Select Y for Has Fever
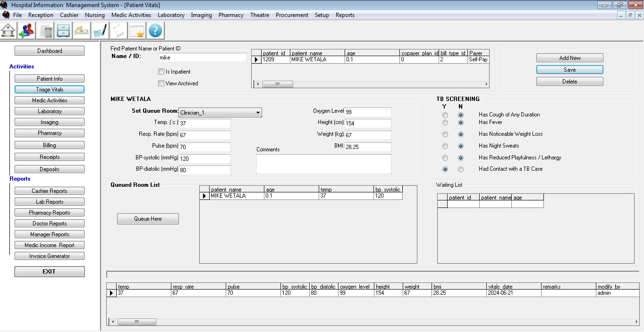The height and width of the screenshot is (332, 644). pos(445,123)
